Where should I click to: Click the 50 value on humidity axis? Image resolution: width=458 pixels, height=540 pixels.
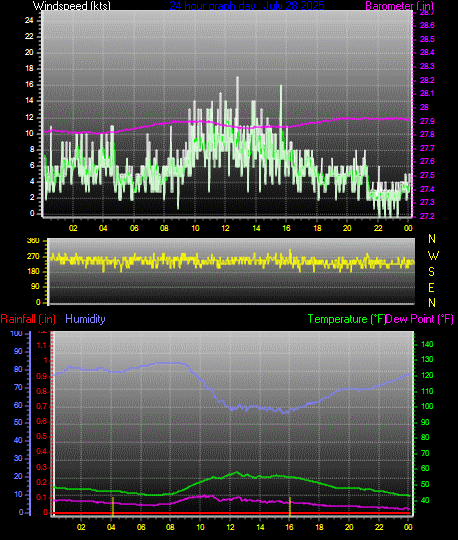tap(18, 423)
